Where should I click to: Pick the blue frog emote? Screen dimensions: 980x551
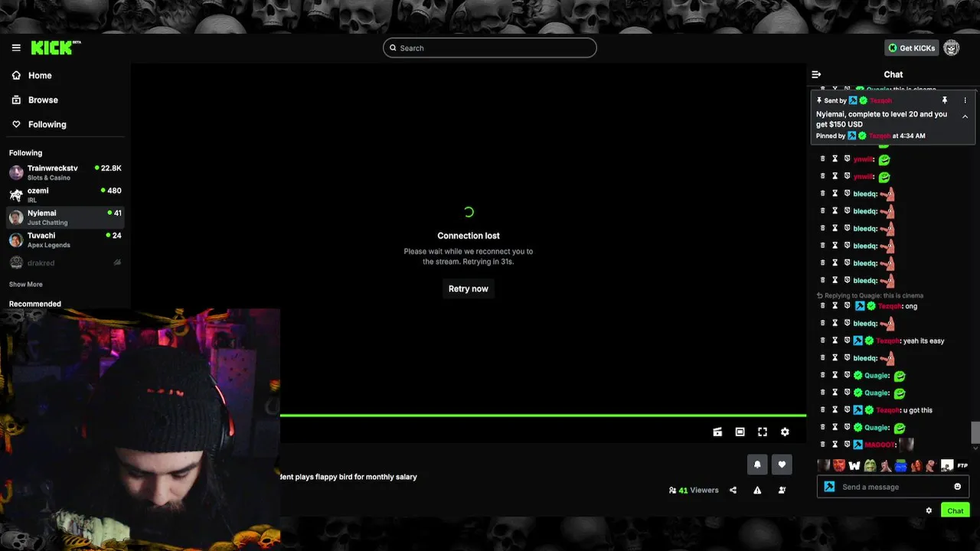(900, 465)
